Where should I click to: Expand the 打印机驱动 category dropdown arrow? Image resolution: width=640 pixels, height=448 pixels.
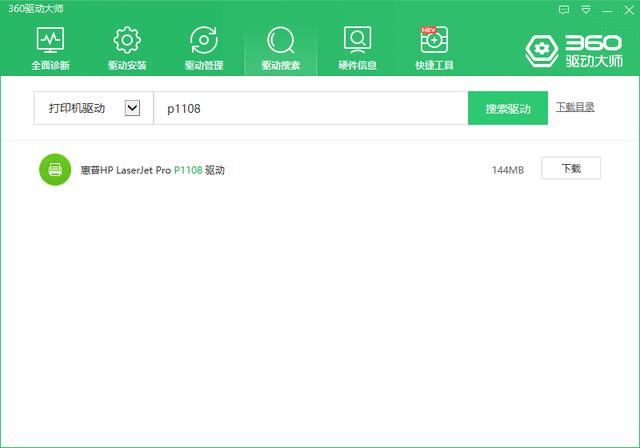click(132, 108)
